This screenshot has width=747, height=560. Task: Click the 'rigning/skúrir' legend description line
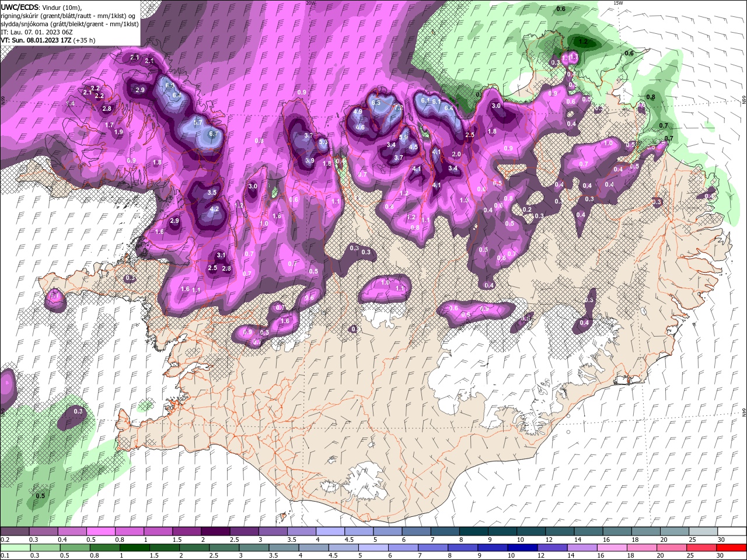click(68, 15)
